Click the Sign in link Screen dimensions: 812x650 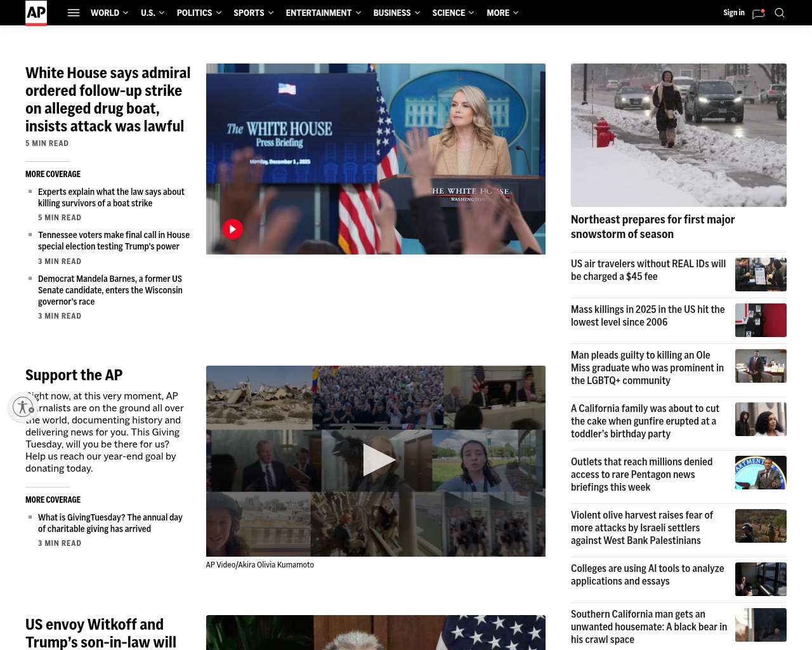733,13
